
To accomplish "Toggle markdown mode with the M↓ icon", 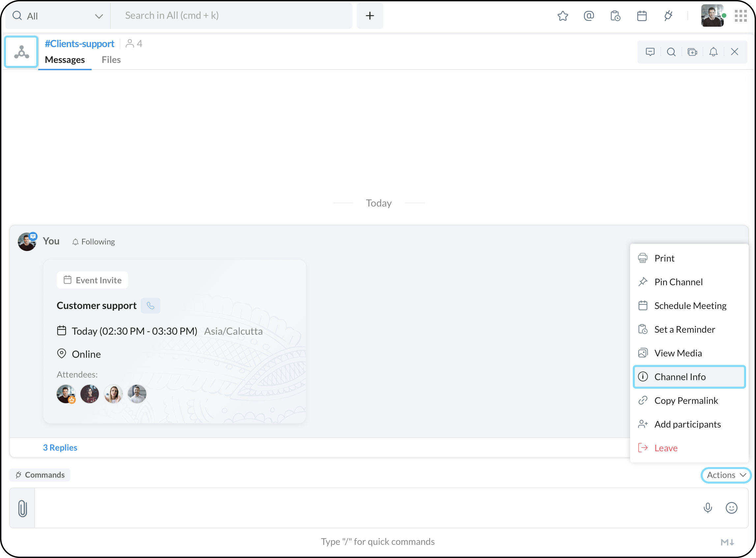I will pyautogui.click(x=727, y=542).
